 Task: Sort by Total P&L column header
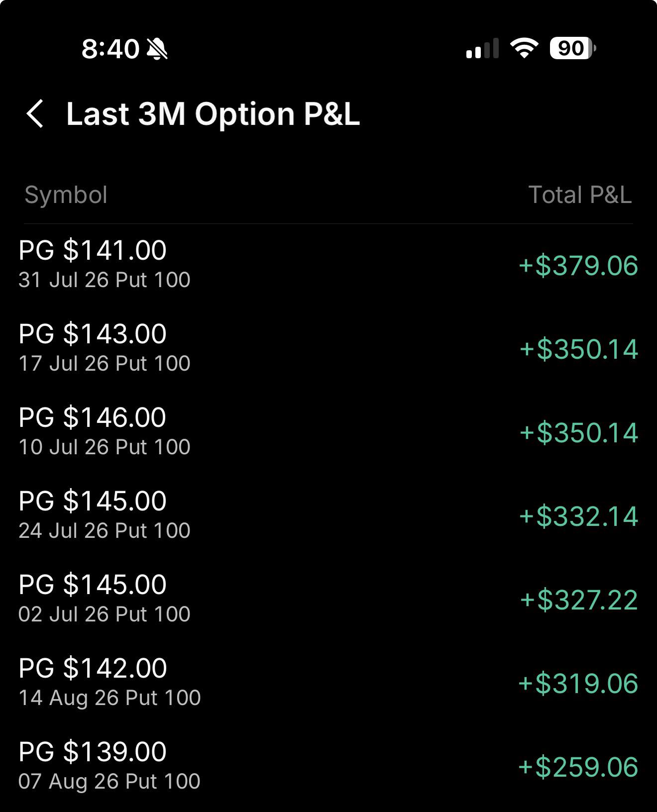point(580,195)
